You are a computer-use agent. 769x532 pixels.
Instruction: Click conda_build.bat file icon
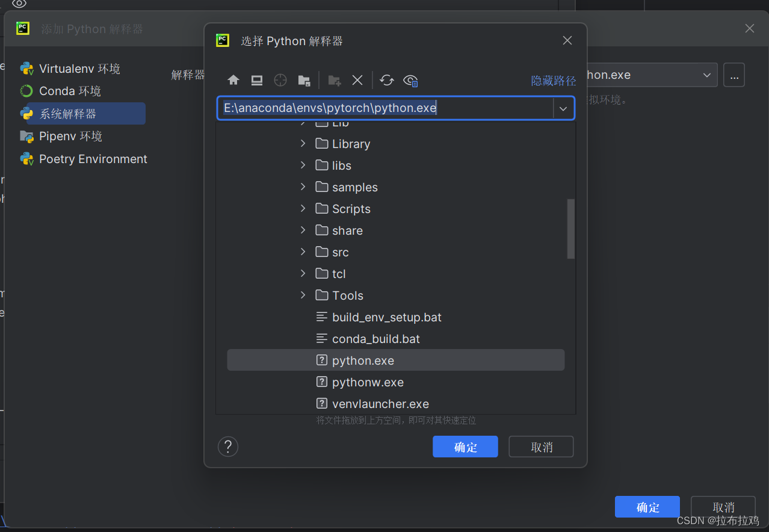tap(322, 339)
